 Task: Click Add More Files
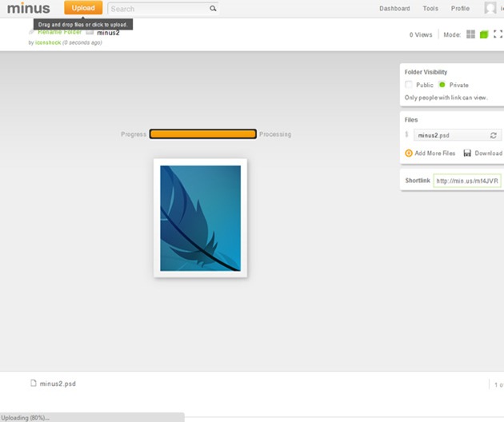pos(430,153)
